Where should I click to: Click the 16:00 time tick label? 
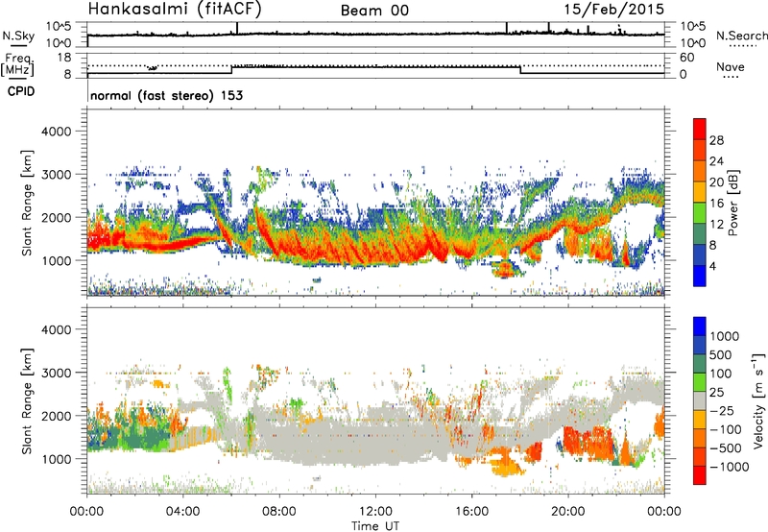[471, 512]
